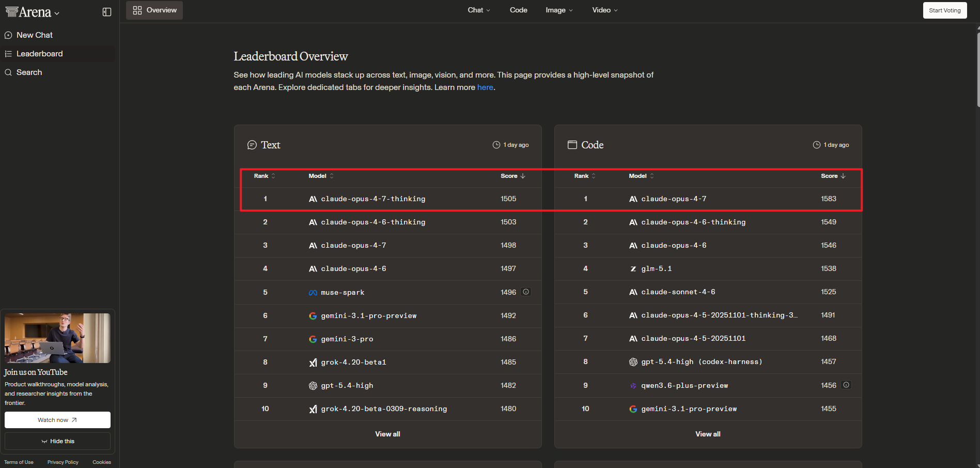The height and width of the screenshot is (468, 980).
Task: Click View all under the Text leaderboard
Action: [387, 434]
